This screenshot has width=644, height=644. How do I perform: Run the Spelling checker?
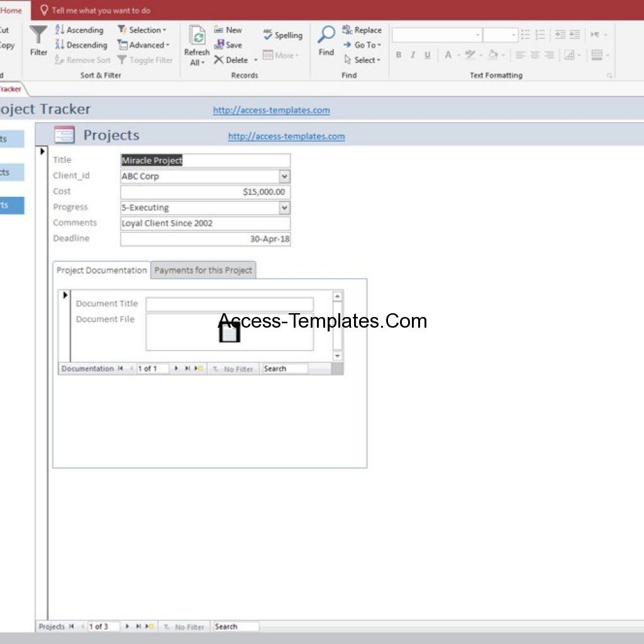coord(282,35)
